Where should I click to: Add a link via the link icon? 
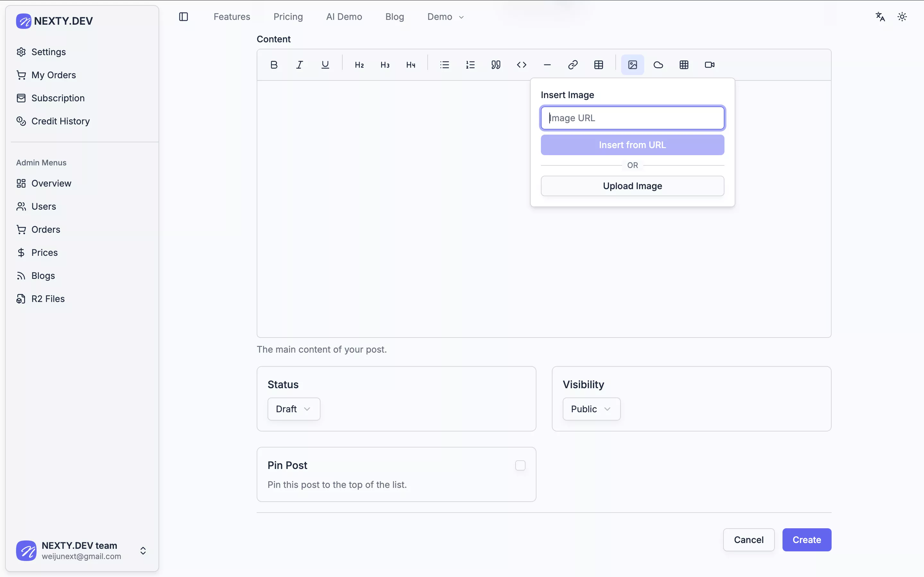573,65
